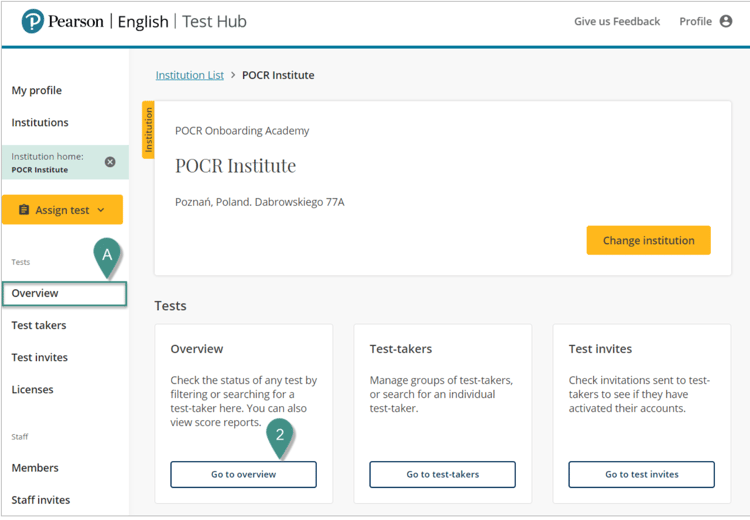Open Test invites in the sidebar
Viewport: 750px width, 520px height.
click(x=40, y=357)
